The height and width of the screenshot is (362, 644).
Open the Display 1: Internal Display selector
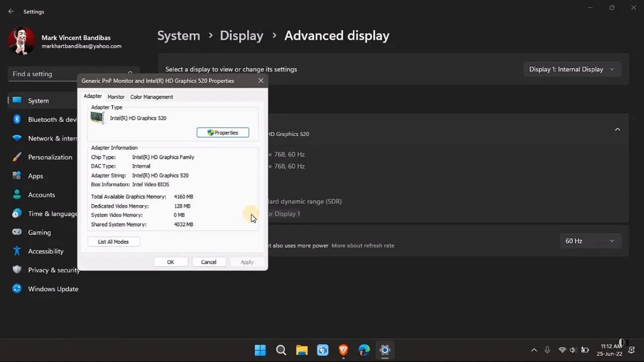572,69
